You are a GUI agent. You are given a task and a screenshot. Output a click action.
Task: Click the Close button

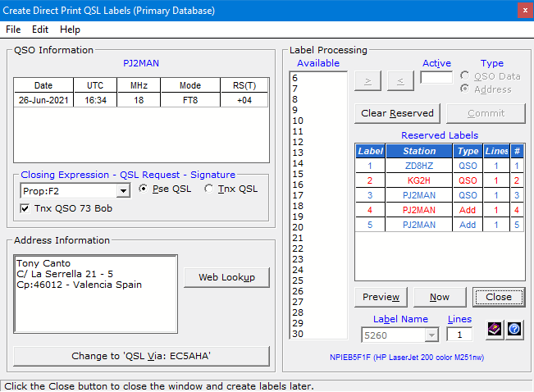pyautogui.click(x=499, y=297)
